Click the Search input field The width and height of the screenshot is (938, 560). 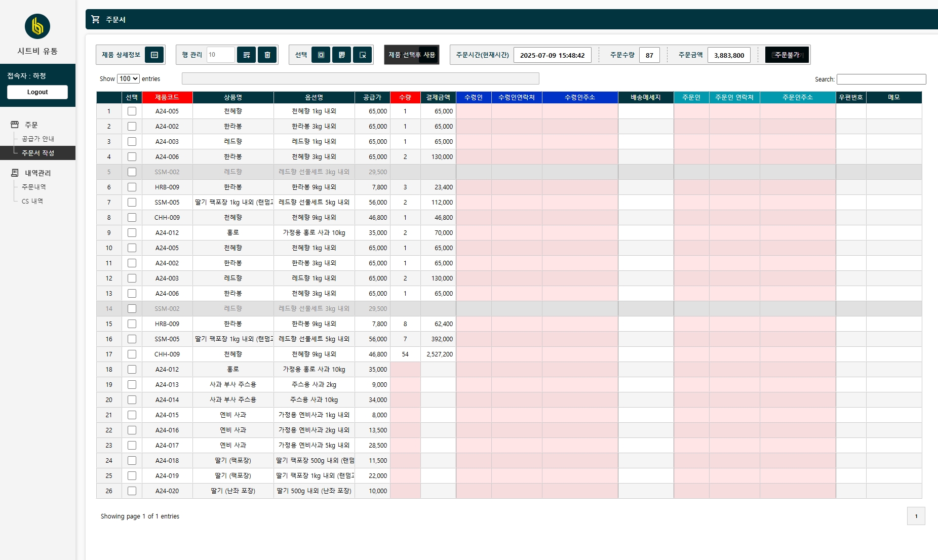pos(881,79)
